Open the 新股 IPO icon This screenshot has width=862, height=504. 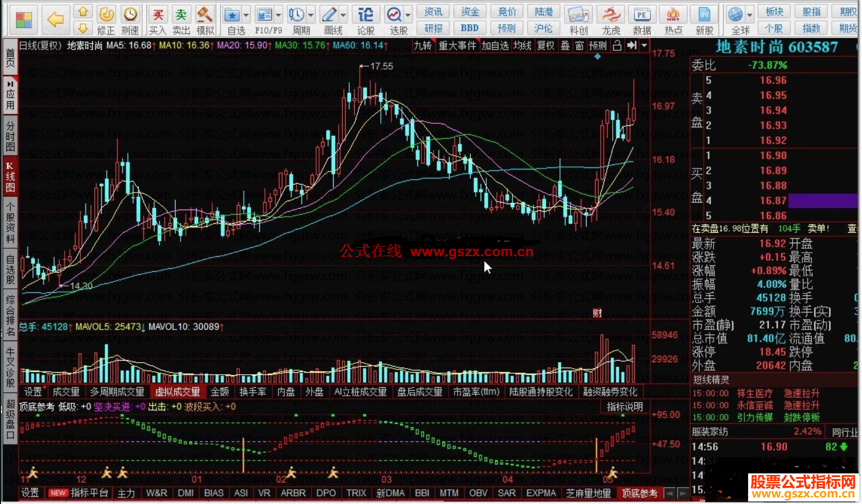tap(704, 20)
